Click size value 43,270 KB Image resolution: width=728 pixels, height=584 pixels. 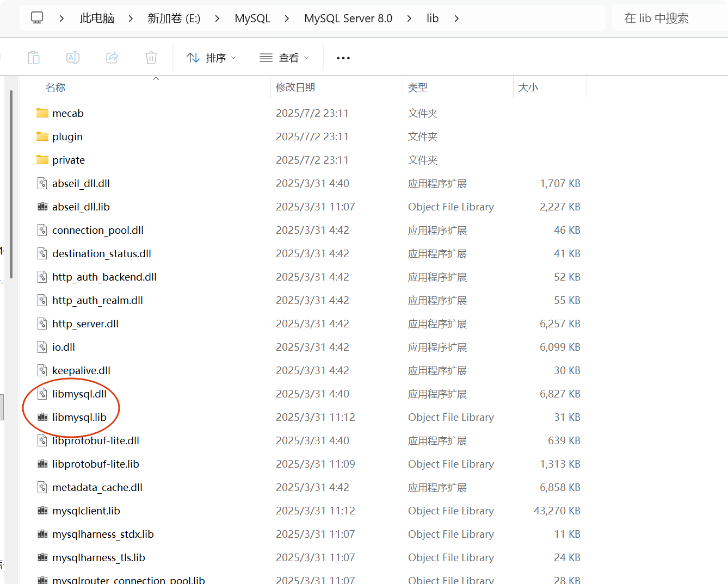click(x=557, y=511)
